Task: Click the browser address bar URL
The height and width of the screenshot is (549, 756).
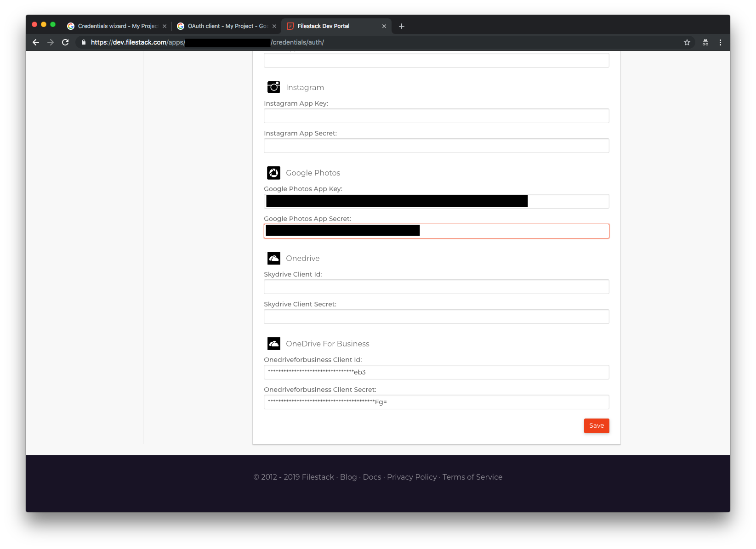Action: click(x=207, y=42)
